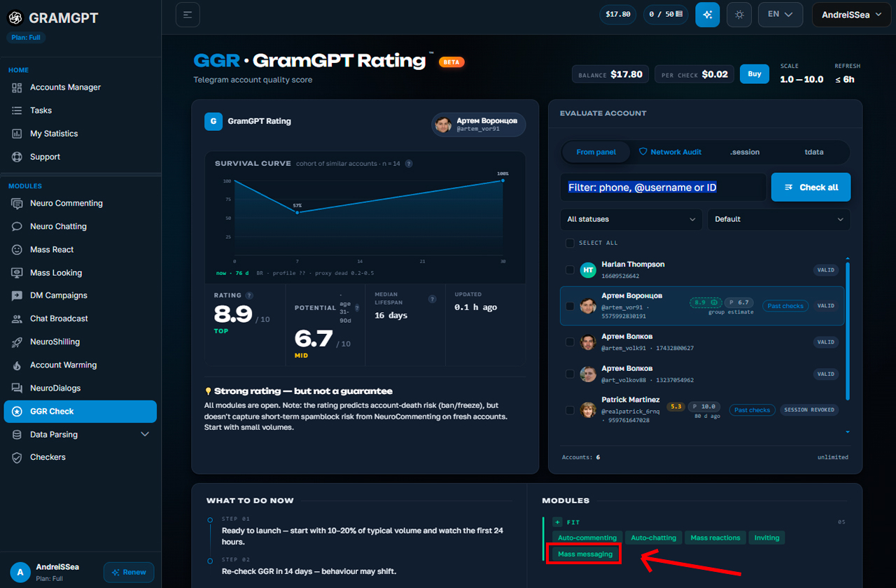Click the help icon next to RATING
This screenshot has height=588, width=896.
point(249,295)
